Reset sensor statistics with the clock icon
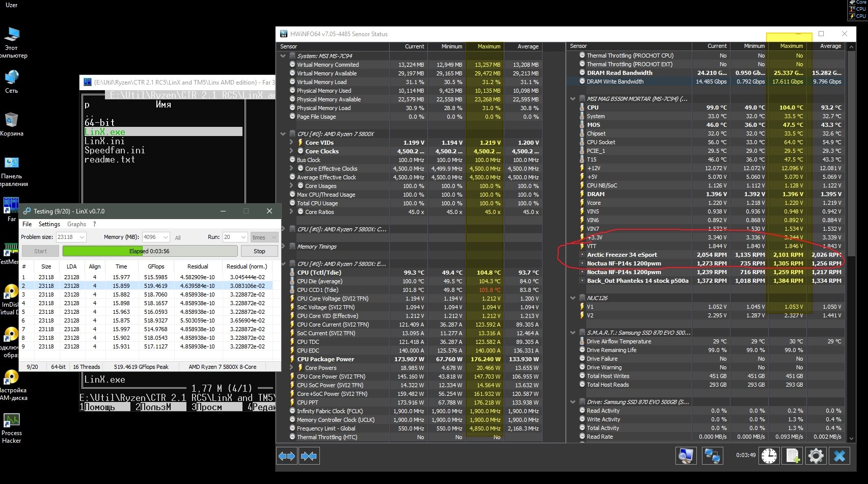868x484 pixels. (769, 455)
